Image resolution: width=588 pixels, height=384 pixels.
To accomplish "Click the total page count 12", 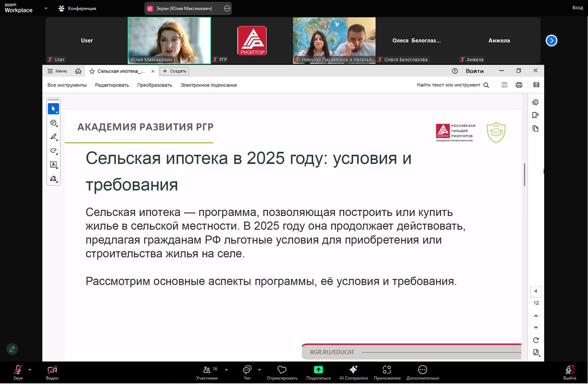I will (536, 303).
